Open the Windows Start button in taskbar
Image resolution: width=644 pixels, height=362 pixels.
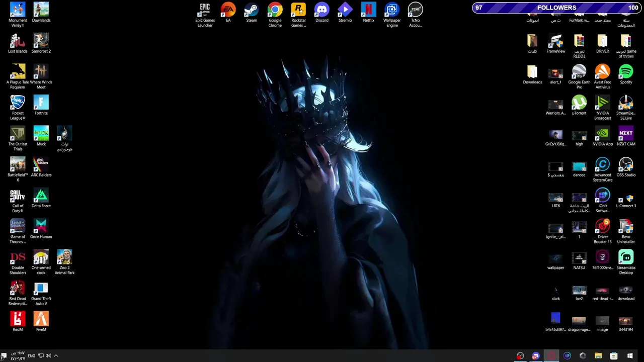pos(629,356)
